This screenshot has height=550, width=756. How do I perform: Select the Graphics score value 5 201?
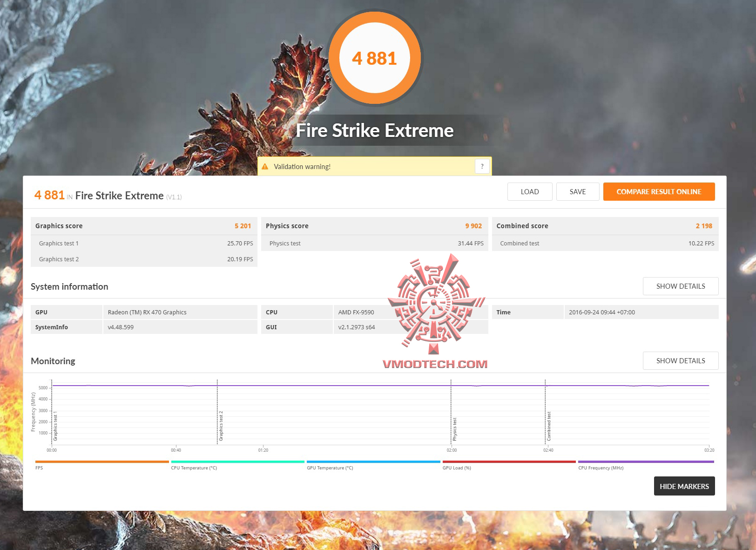[x=243, y=226]
